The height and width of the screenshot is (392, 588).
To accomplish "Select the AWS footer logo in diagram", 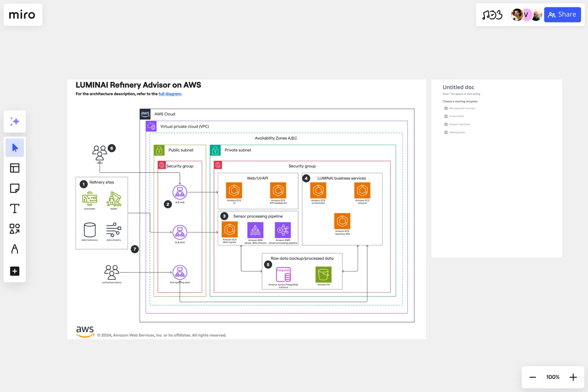I will click(x=85, y=332).
